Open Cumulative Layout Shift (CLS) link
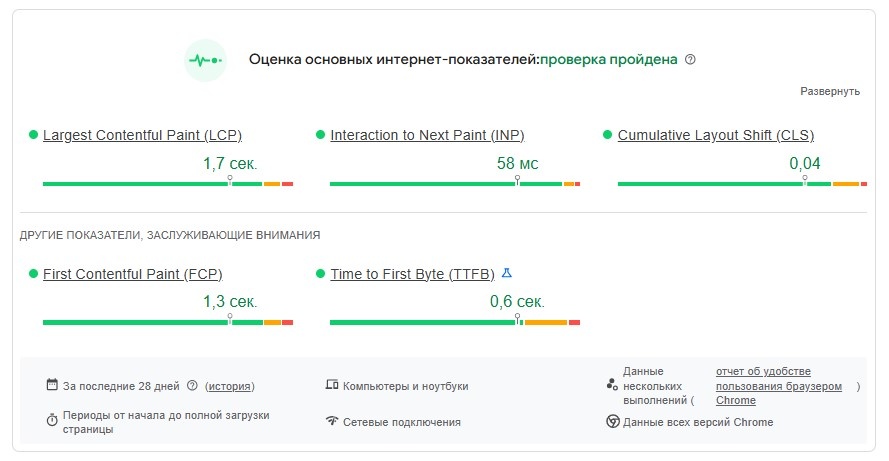The image size is (889, 461). pos(716,135)
